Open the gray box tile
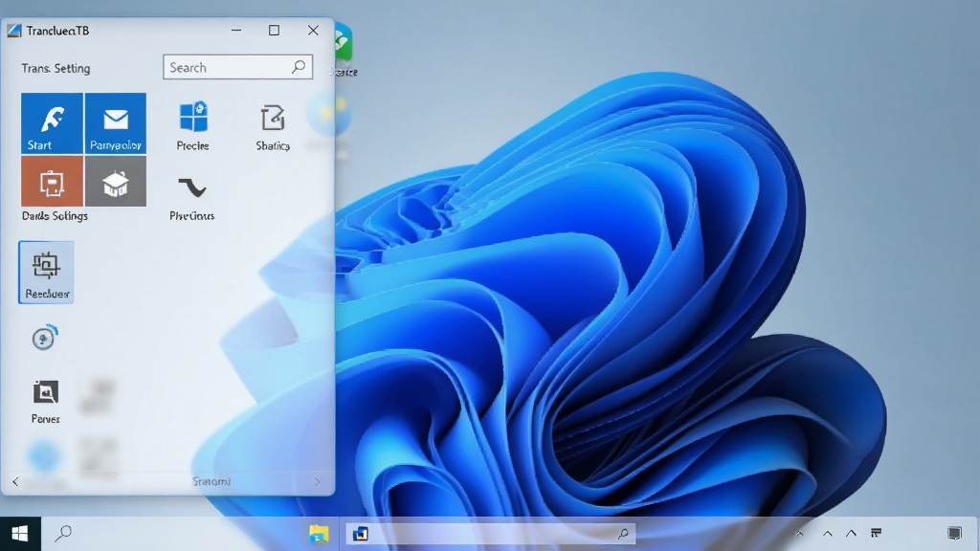This screenshot has height=551, width=980. pyautogui.click(x=116, y=181)
